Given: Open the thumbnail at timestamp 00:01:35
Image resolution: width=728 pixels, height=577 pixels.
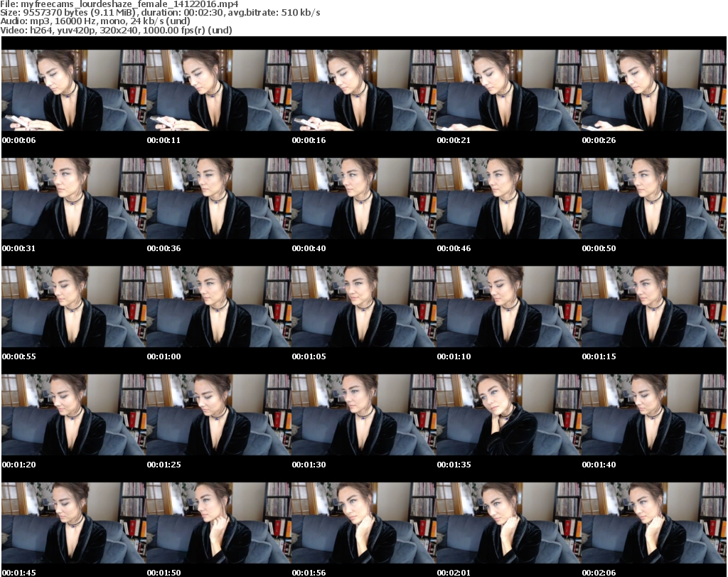Looking at the screenshot, I should [508, 415].
